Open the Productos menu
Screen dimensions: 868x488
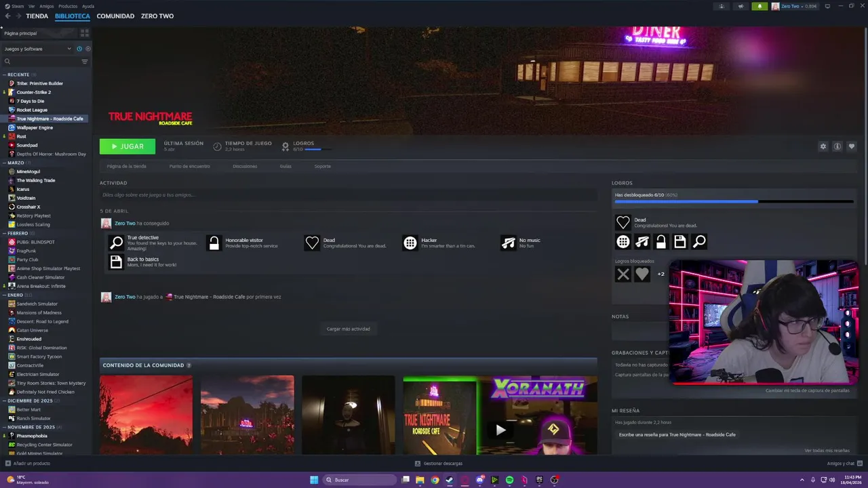68,6
